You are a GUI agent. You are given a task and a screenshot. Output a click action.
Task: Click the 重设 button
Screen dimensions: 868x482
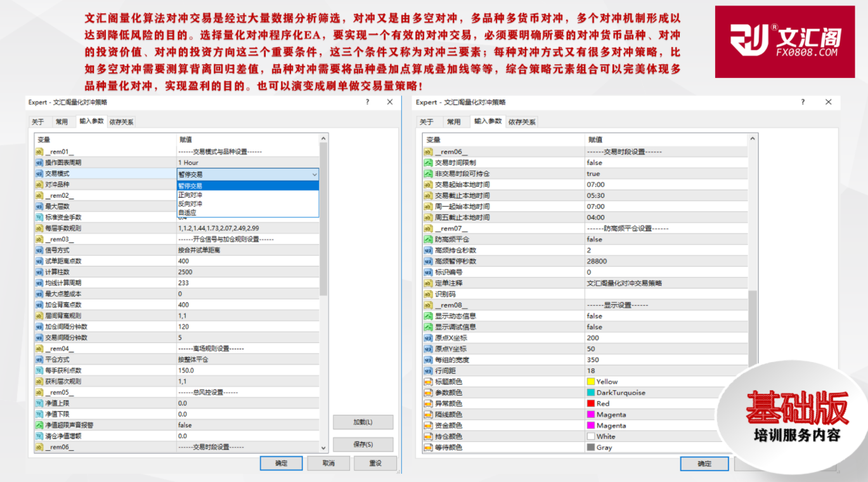pyautogui.click(x=375, y=464)
